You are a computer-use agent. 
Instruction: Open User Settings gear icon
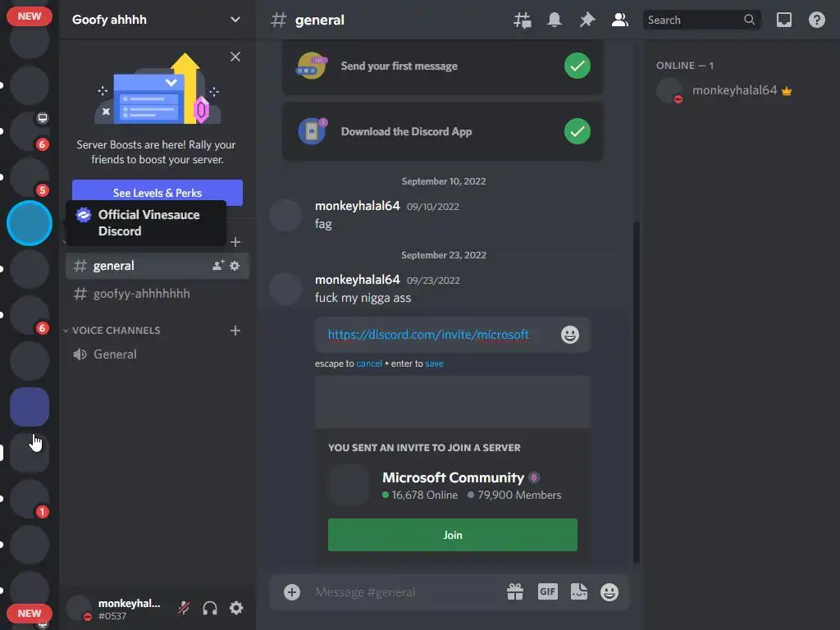tap(236, 608)
